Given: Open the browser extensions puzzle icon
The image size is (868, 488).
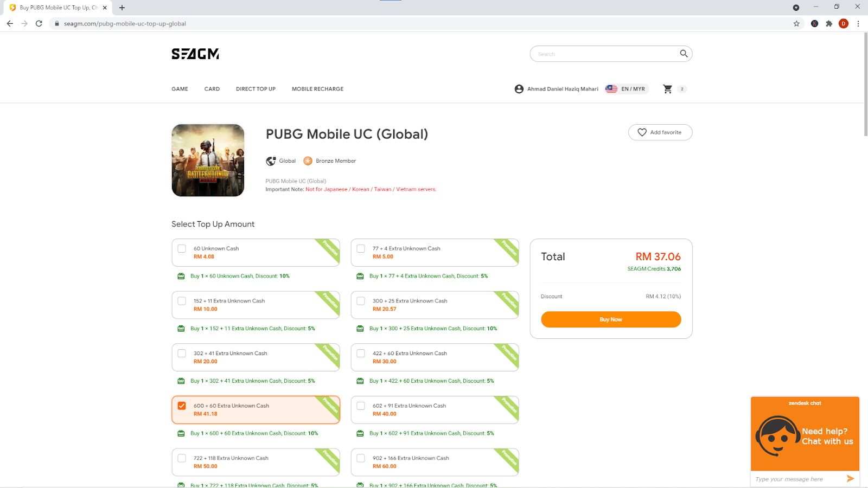Looking at the screenshot, I should coord(829,23).
